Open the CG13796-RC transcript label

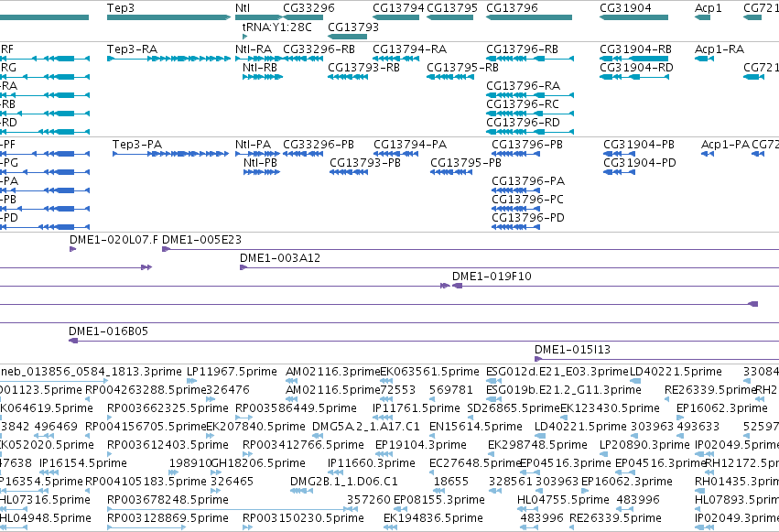tap(523, 104)
